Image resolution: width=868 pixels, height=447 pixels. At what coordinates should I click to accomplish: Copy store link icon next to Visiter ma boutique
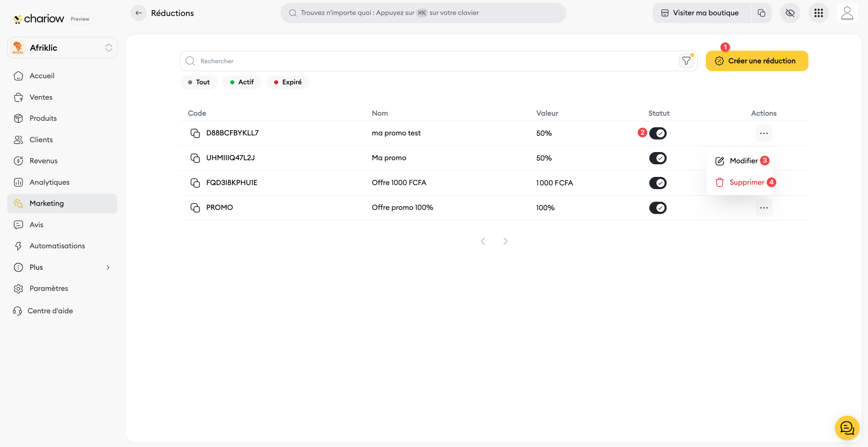(x=761, y=13)
